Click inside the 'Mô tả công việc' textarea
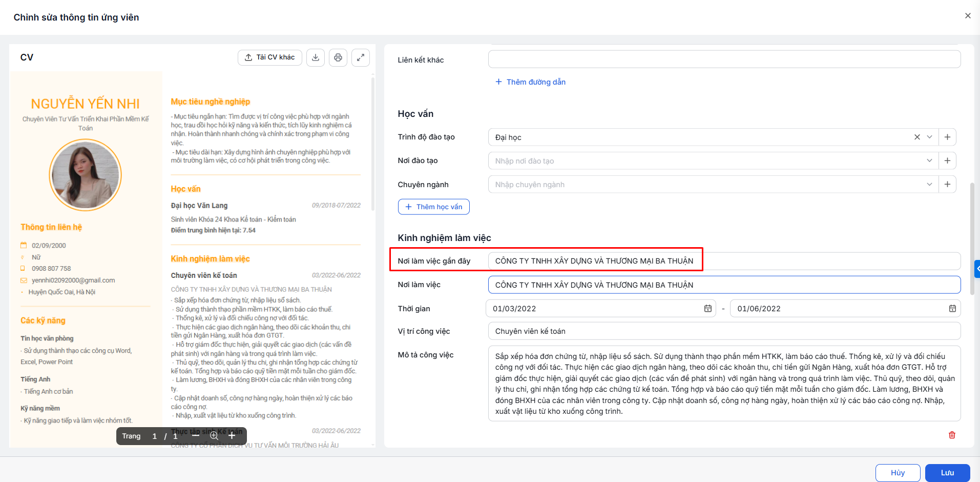 point(724,384)
